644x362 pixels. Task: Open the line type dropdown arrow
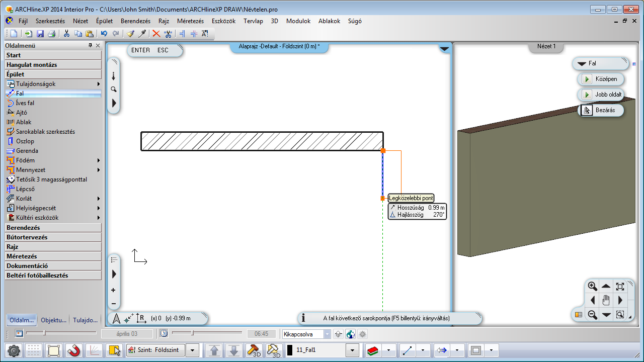pos(423,350)
